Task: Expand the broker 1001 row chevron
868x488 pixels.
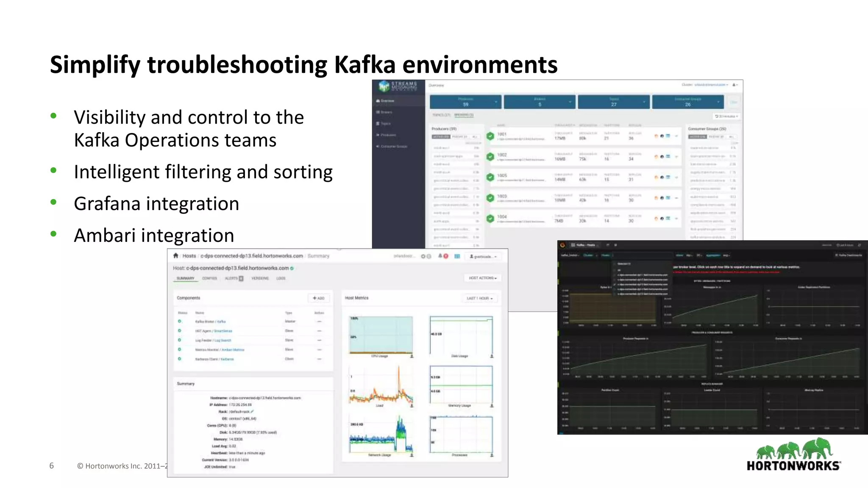Action: [x=676, y=136]
